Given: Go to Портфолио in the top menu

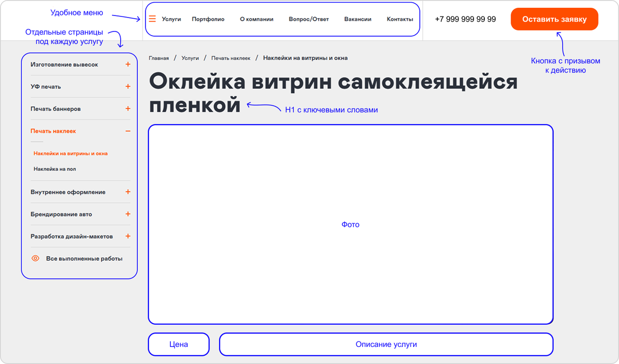Looking at the screenshot, I should point(208,19).
